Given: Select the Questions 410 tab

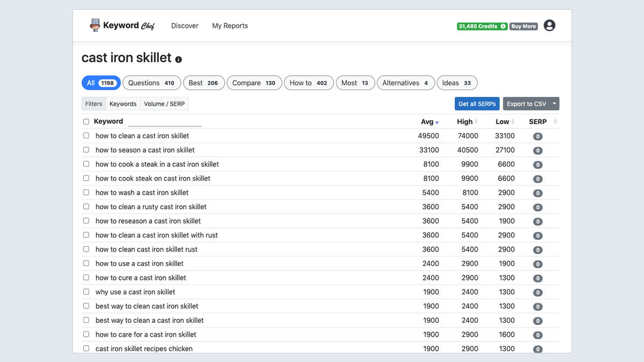Looking at the screenshot, I should point(151,83).
